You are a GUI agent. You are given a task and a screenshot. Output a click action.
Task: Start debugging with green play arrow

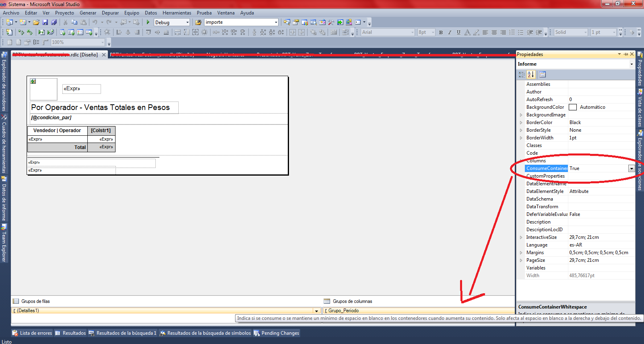coord(148,22)
